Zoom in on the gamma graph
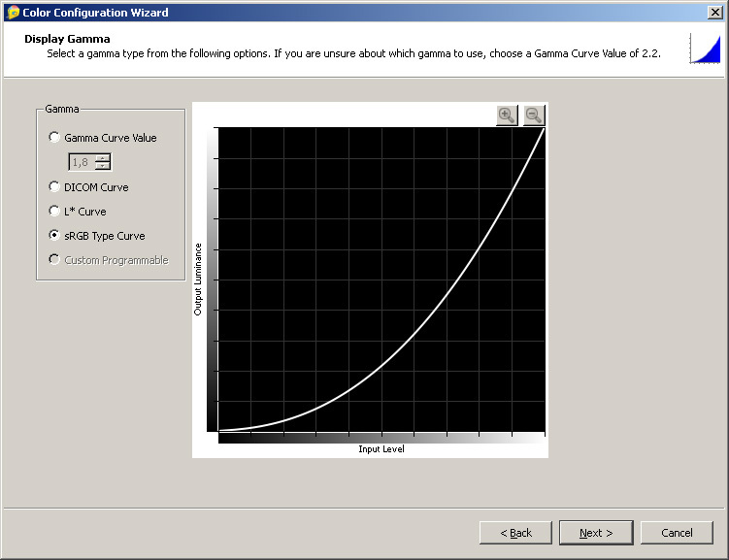 point(507,115)
